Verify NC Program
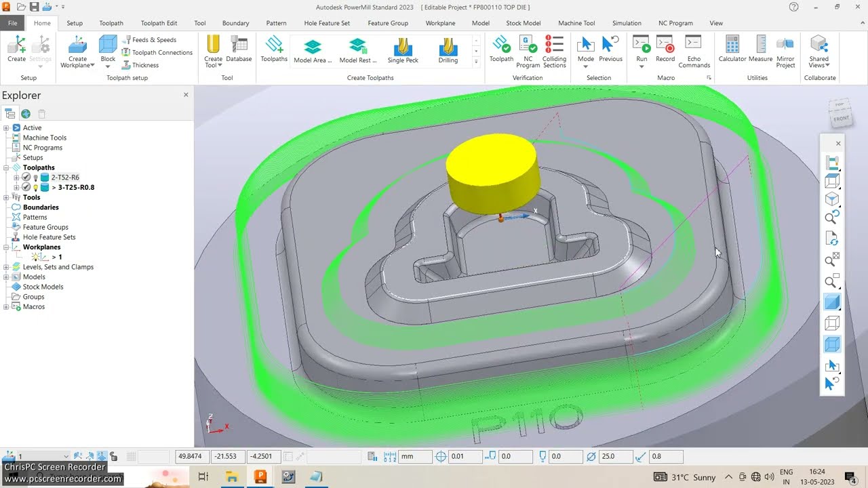 click(x=528, y=52)
